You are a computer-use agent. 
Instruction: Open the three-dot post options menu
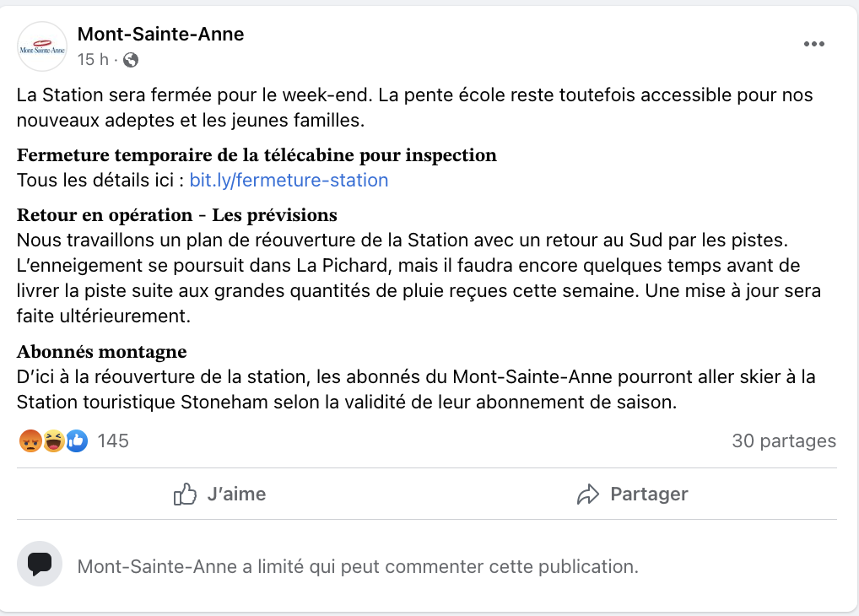813,44
